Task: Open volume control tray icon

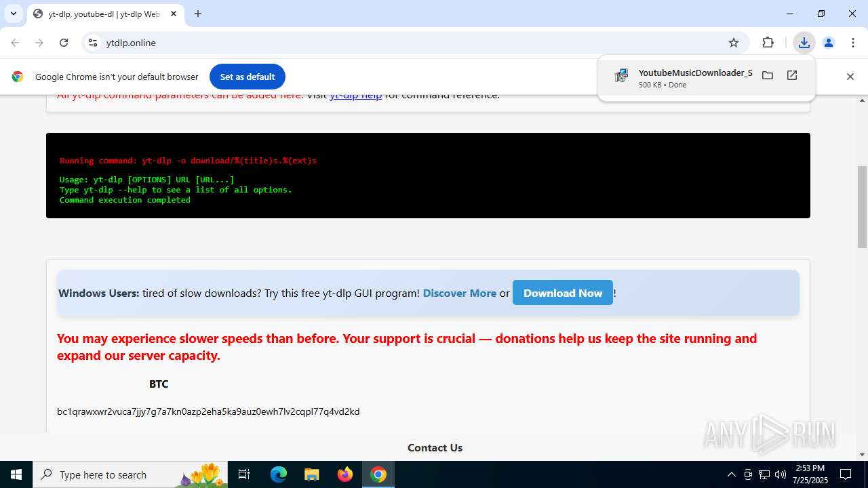Action: coord(781,474)
